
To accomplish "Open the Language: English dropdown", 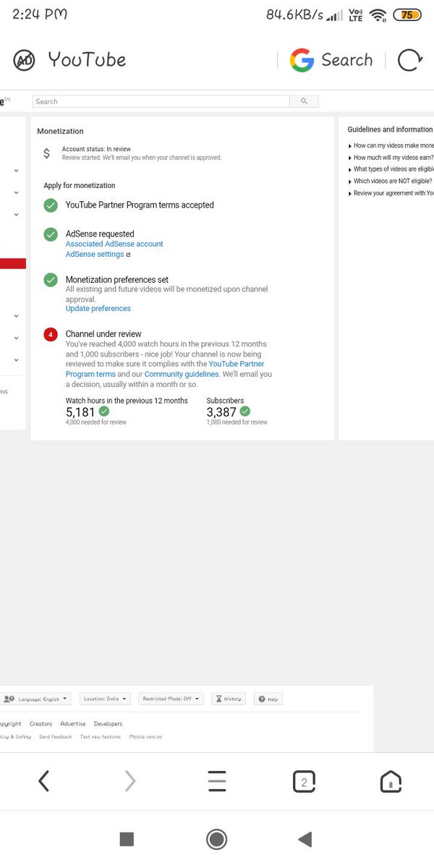I will (x=36, y=699).
